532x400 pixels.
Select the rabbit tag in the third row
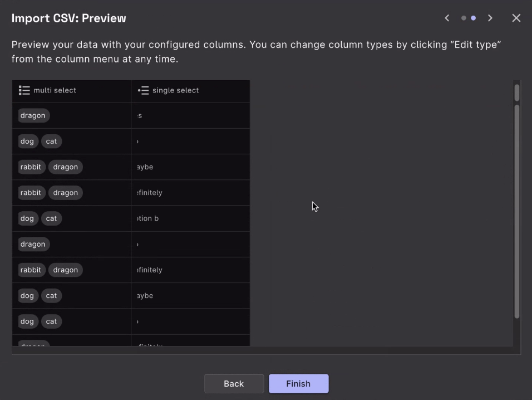31,167
